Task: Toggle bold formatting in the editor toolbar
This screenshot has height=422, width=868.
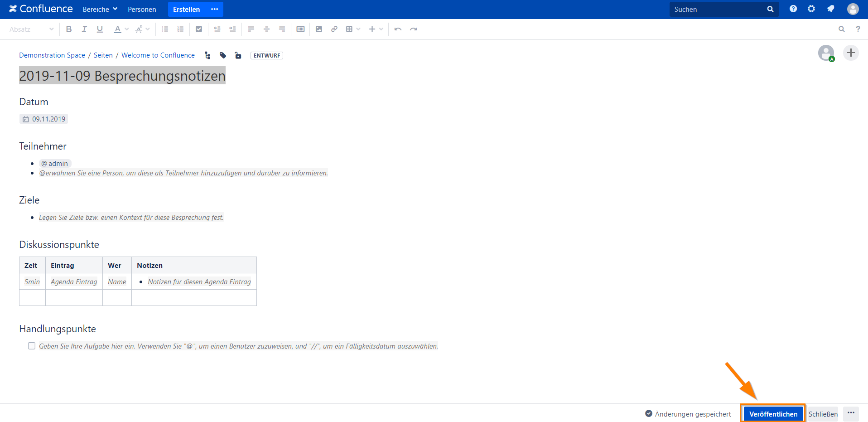Action: click(68, 29)
